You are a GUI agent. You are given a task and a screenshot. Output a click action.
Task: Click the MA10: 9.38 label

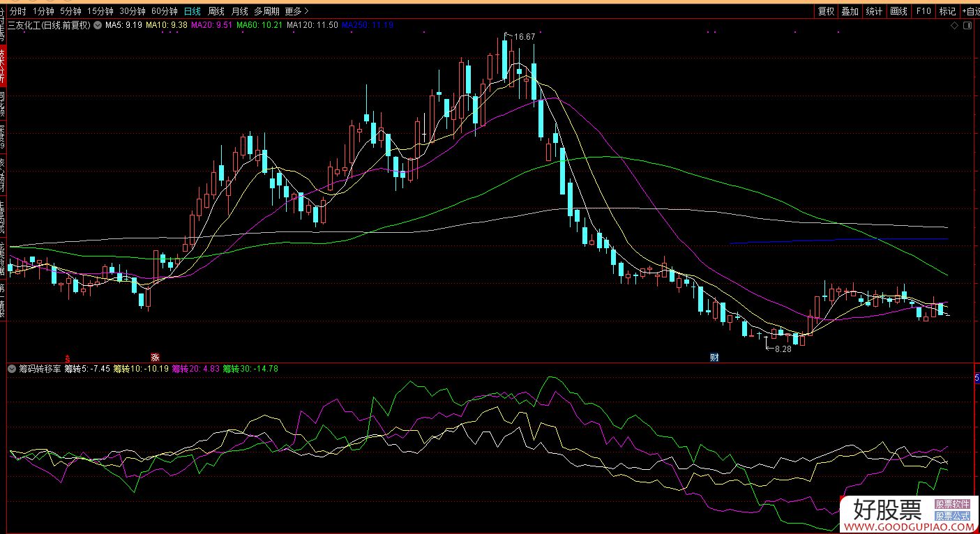167,25
